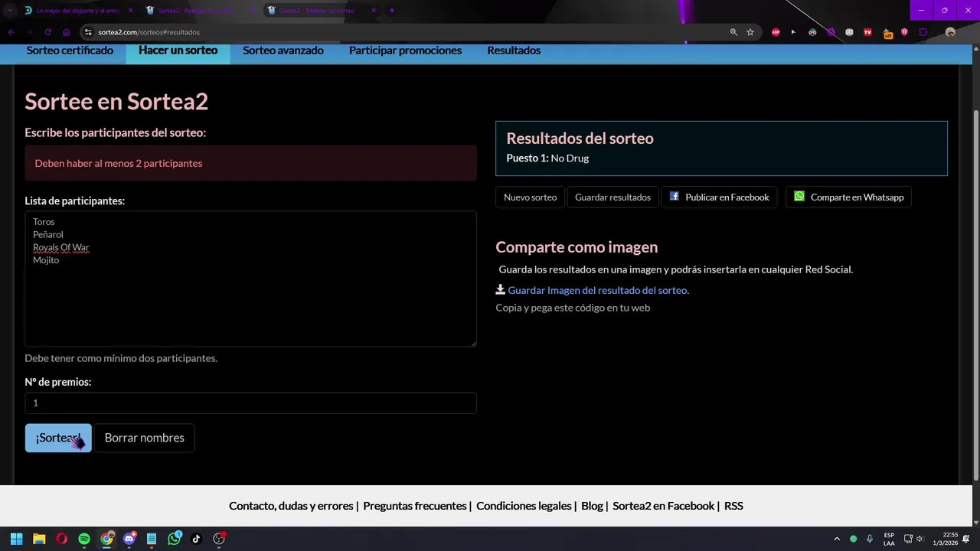
Task: Open WhatsApp from the taskbar
Action: point(175,539)
